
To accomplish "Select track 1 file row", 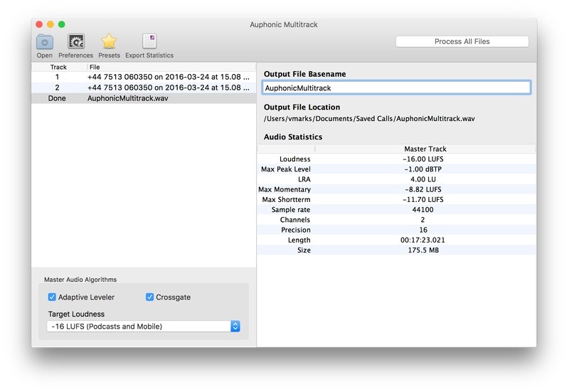I will coord(144,77).
